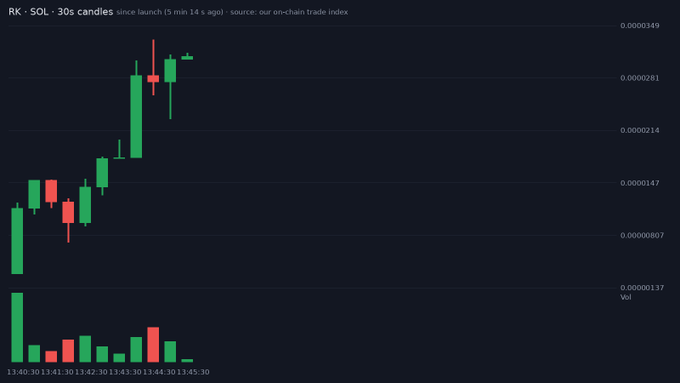Select the first red candle body
Viewport: 680px width, 383px height.
pyautogui.click(x=51, y=191)
